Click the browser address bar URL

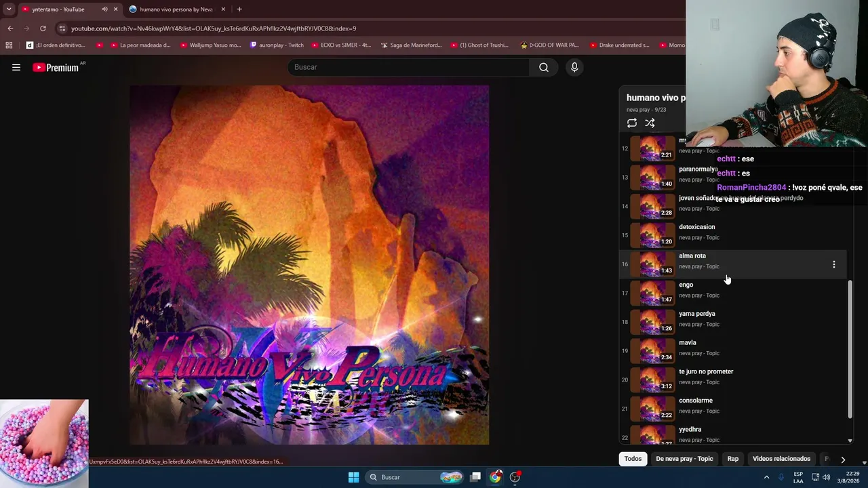point(214,28)
